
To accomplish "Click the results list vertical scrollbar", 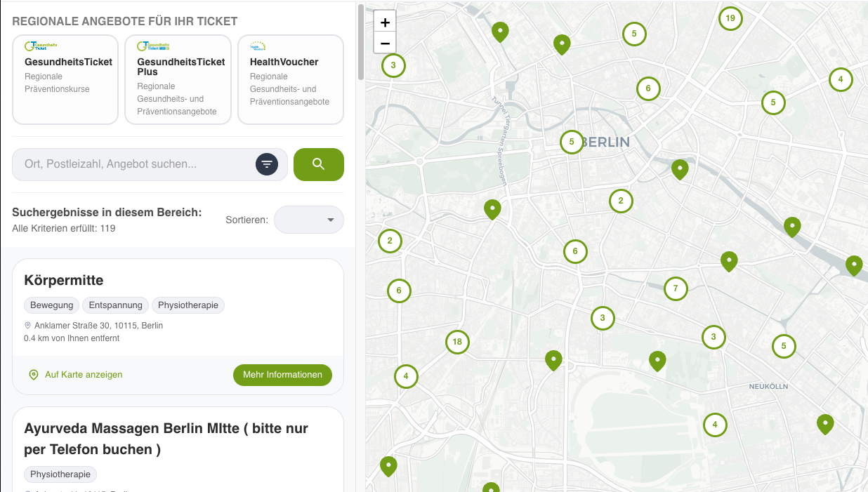I will pos(361,42).
